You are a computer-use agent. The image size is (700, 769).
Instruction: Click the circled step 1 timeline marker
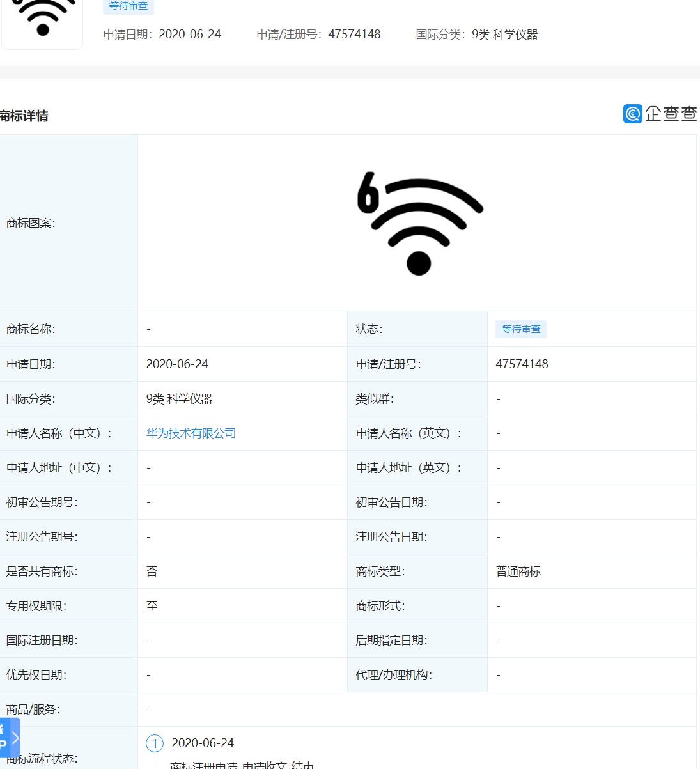tap(155, 743)
